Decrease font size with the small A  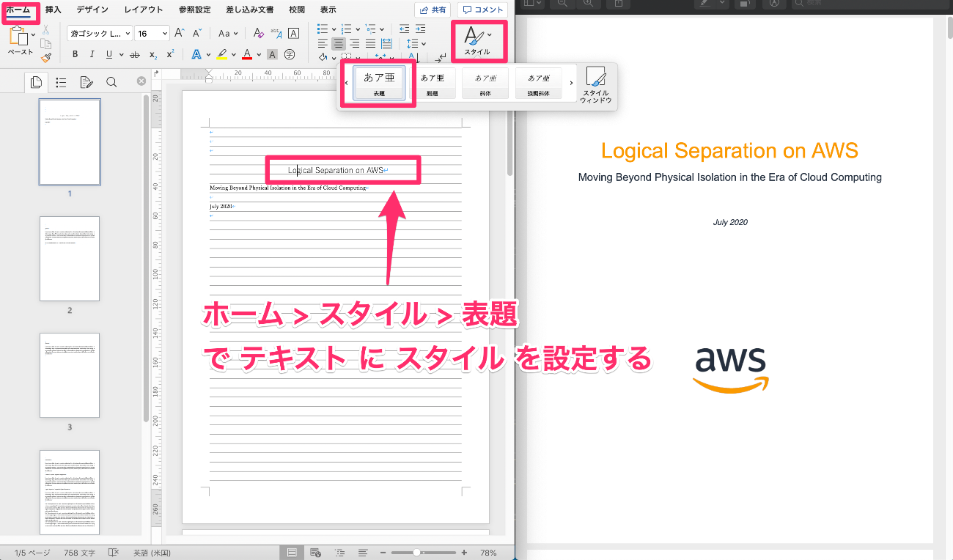coord(196,33)
